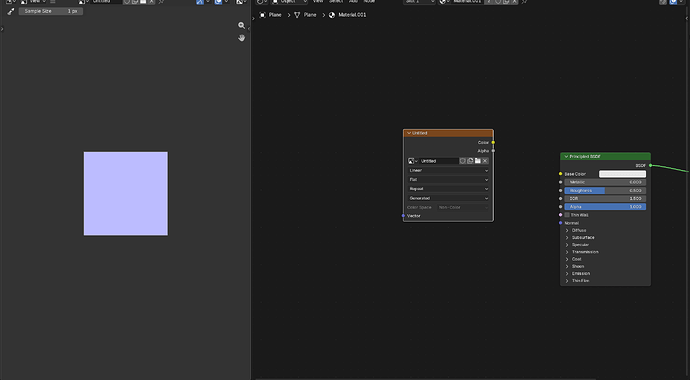Toggle fake user shield on Untitled image
Viewport: 690px width, 380px height.
pyautogui.click(x=462, y=161)
